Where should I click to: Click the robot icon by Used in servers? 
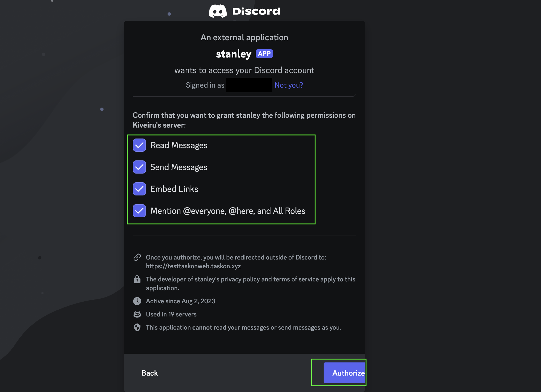pos(137,314)
